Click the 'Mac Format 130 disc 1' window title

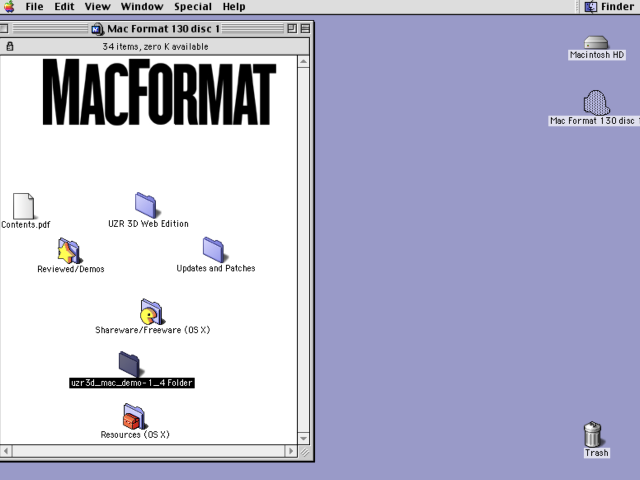pos(163,29)
